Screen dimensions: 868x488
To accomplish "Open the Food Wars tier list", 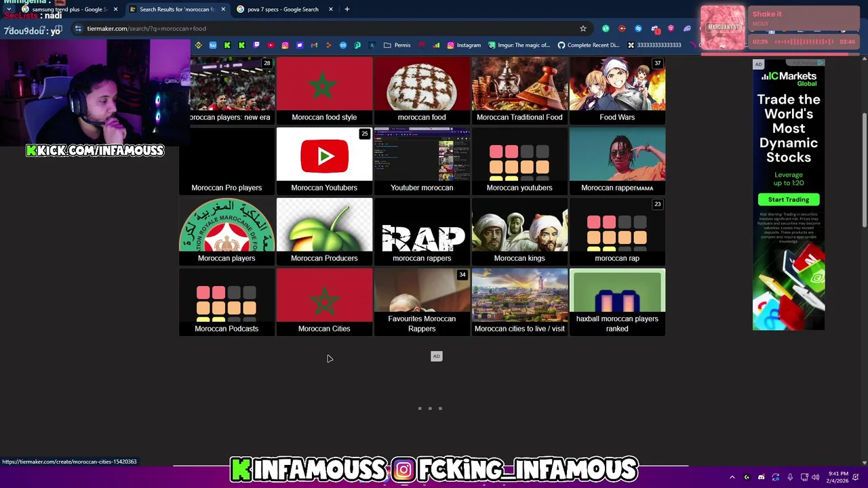I will (617, 90).
